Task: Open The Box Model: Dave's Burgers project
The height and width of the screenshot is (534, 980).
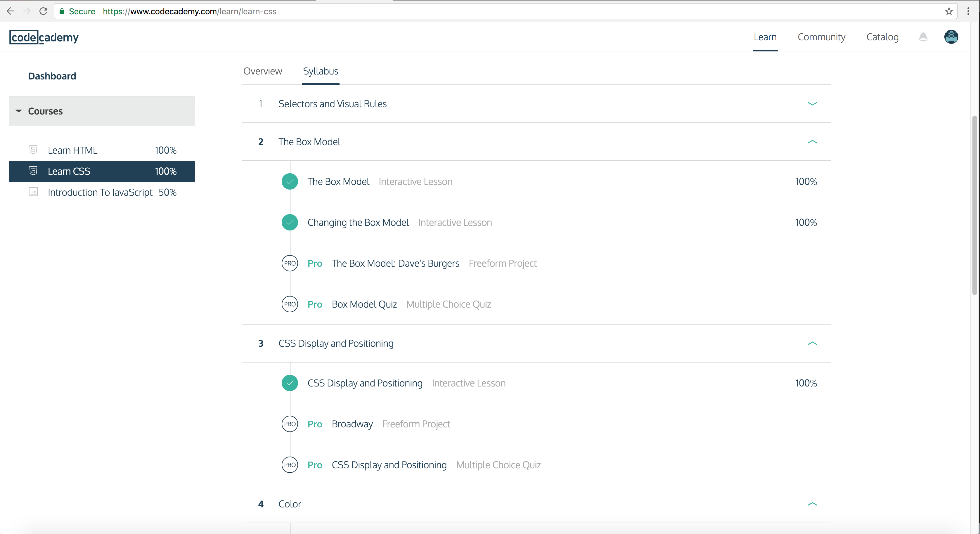Action: coord(395,263)
